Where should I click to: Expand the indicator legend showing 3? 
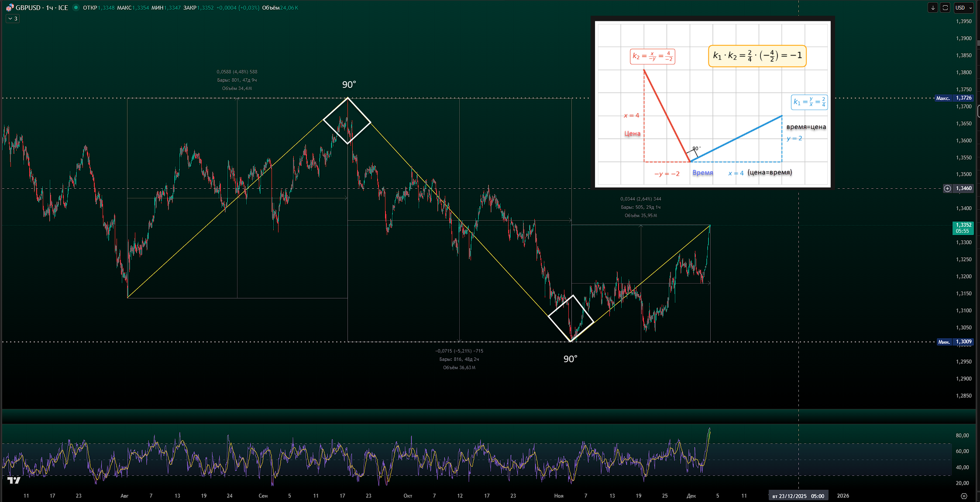coord(13,18)
